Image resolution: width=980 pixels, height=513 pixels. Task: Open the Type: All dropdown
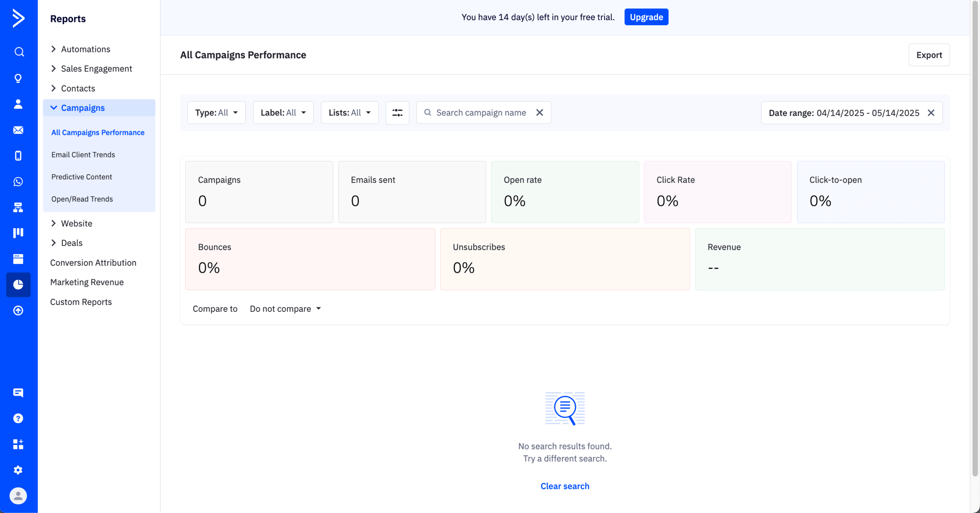[216, 113]
